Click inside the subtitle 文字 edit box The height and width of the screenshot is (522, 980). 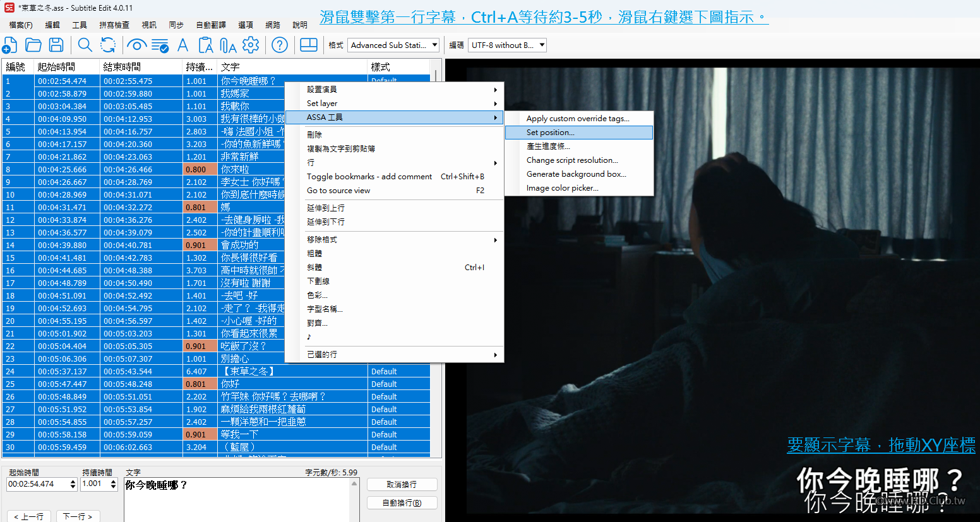click(x=237, y=499)
